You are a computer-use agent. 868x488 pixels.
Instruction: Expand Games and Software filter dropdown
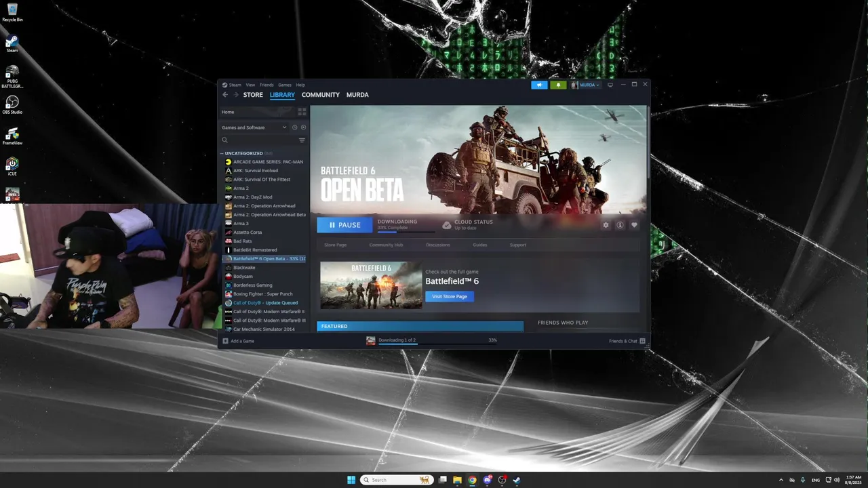click(x=254, y=127)
